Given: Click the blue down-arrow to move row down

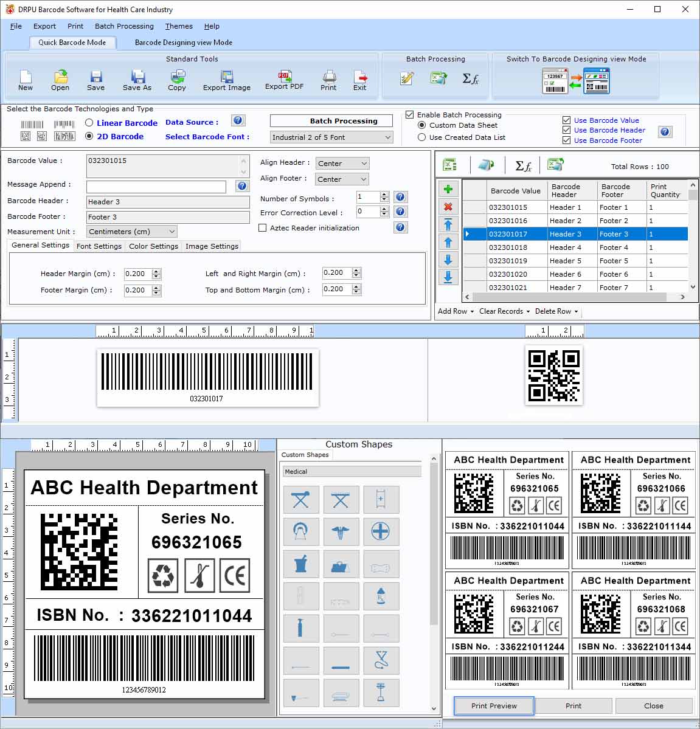Looking at the screenshot, I should [x=448, y=260].
